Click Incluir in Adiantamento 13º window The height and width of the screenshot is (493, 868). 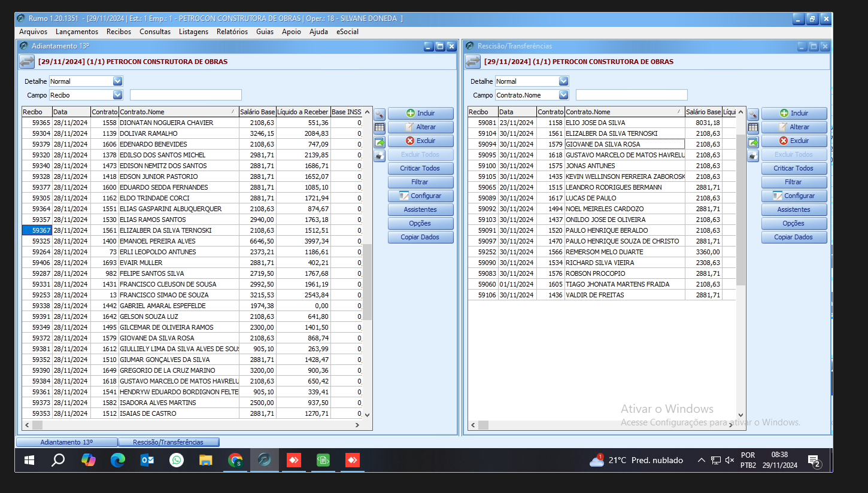420,113
